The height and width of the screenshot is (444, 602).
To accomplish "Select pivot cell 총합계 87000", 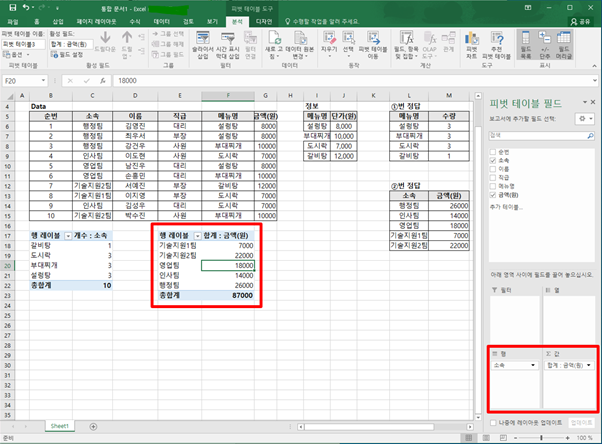I will tap(228, 295).
